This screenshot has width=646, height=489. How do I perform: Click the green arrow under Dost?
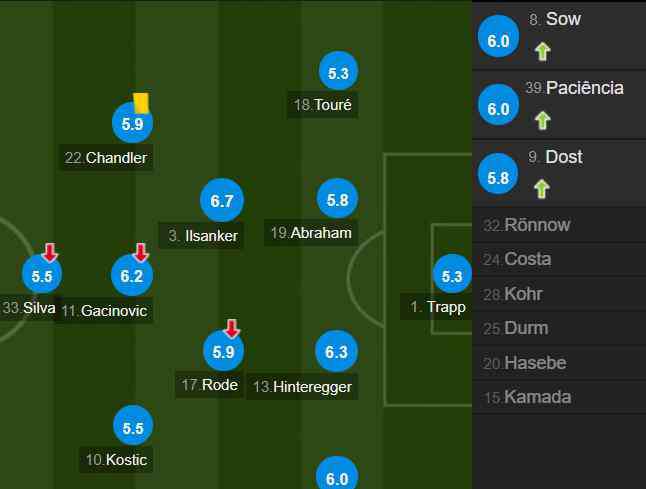click(x=541, y=189)
